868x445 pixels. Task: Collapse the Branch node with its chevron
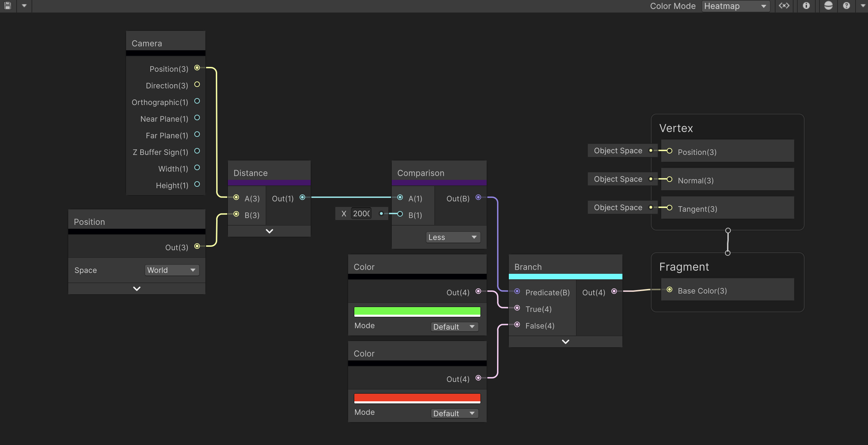tap(565, 342)
